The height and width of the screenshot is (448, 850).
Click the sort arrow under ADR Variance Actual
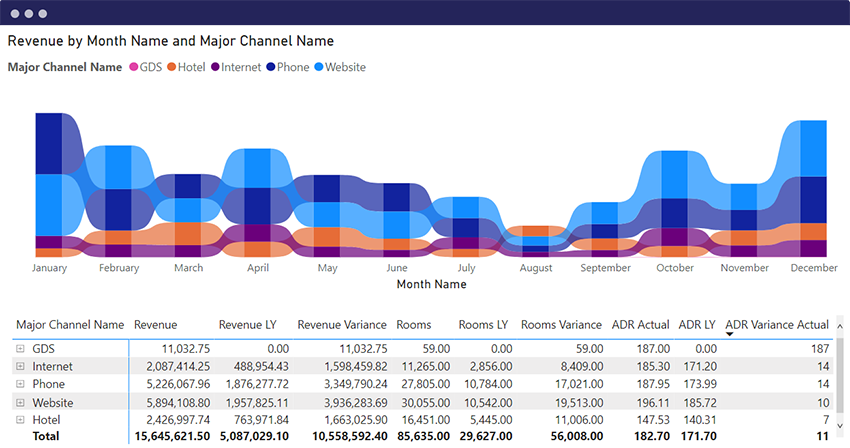[730, 334]
